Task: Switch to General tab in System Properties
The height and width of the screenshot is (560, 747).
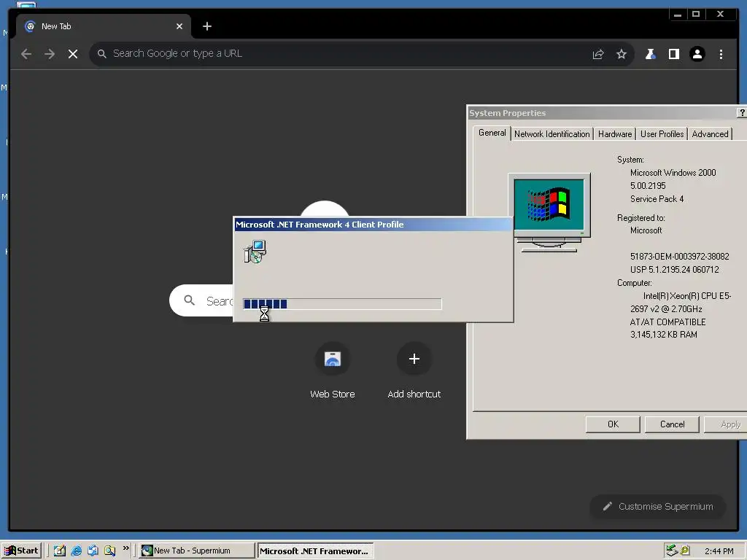Action: pyautogui.click(x=492, y=133)
